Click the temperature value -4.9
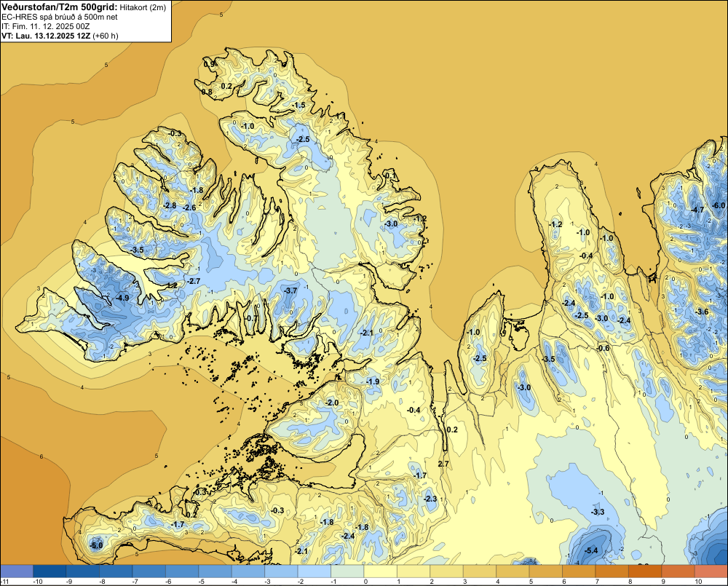728x586 pixels. [x=122, y=298]
